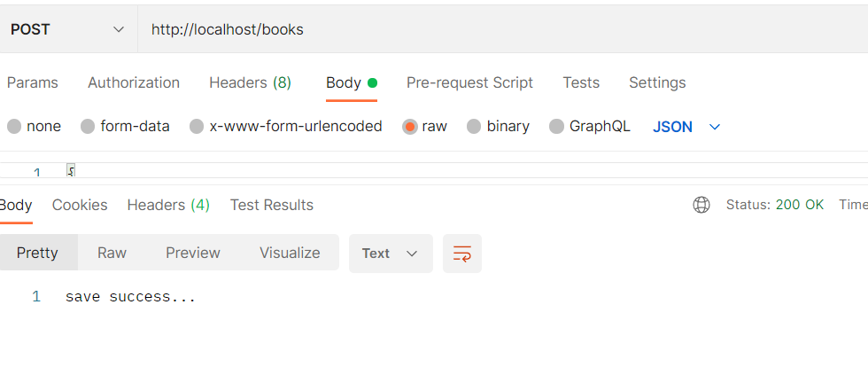Screen dimensions: 868x367
Task: Switch to the Tests tab
Action: [581, 82]
